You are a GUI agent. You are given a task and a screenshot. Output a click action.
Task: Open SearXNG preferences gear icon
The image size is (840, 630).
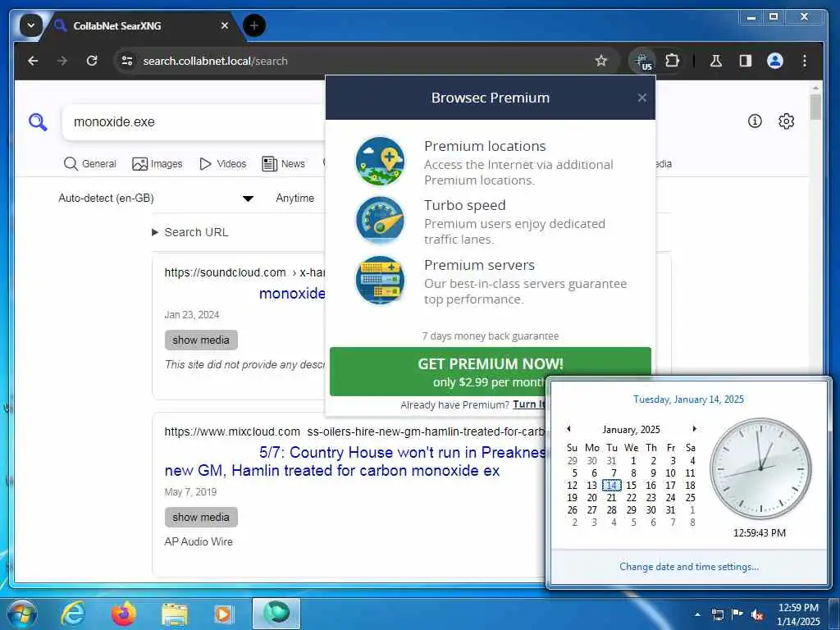point(786,121)
